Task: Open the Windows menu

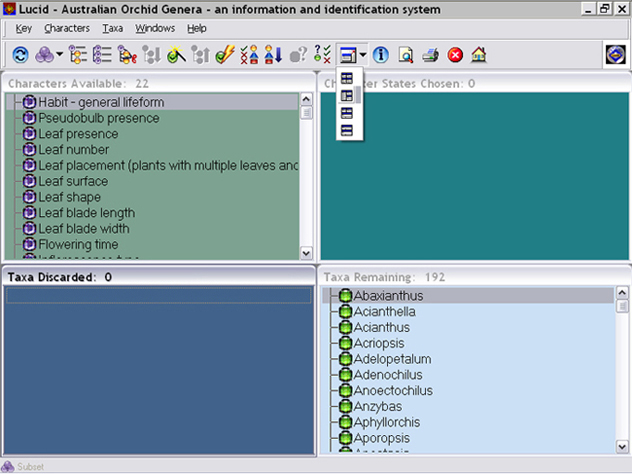Action: coord(155,28)
